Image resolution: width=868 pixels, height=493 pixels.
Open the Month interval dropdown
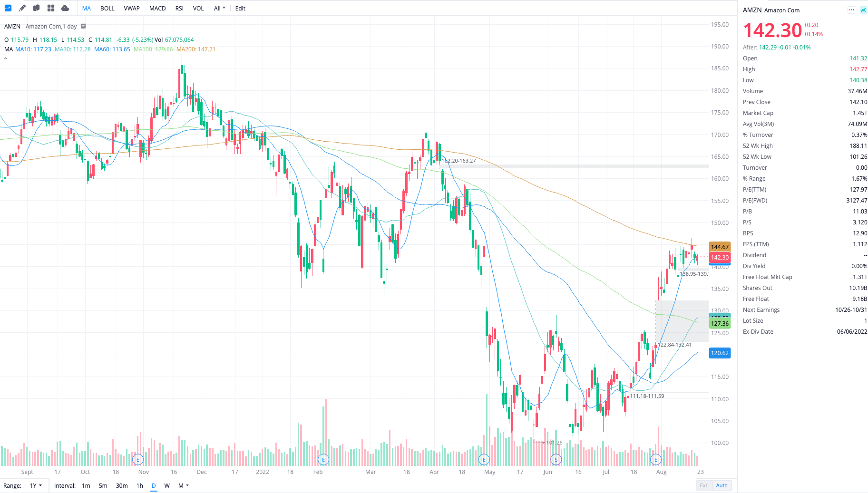tap(183, 485)
